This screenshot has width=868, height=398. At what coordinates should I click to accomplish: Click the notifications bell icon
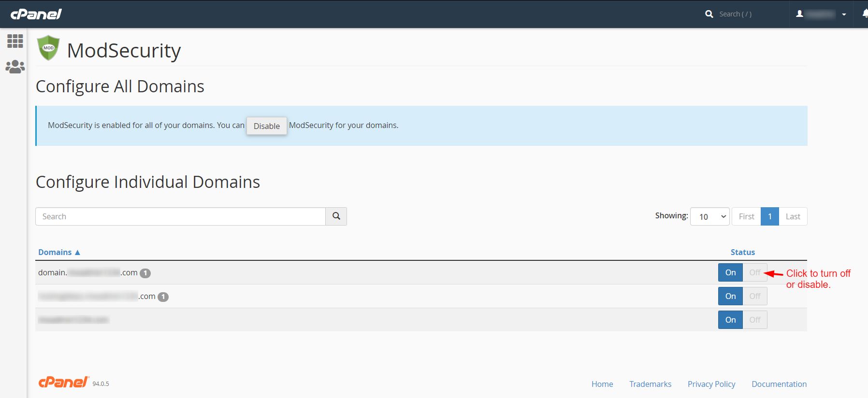click(865, 14)
